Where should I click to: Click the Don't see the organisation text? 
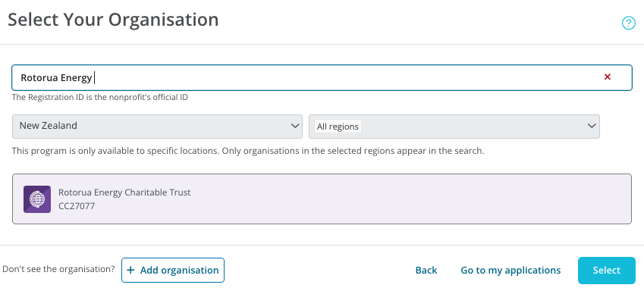58,269
